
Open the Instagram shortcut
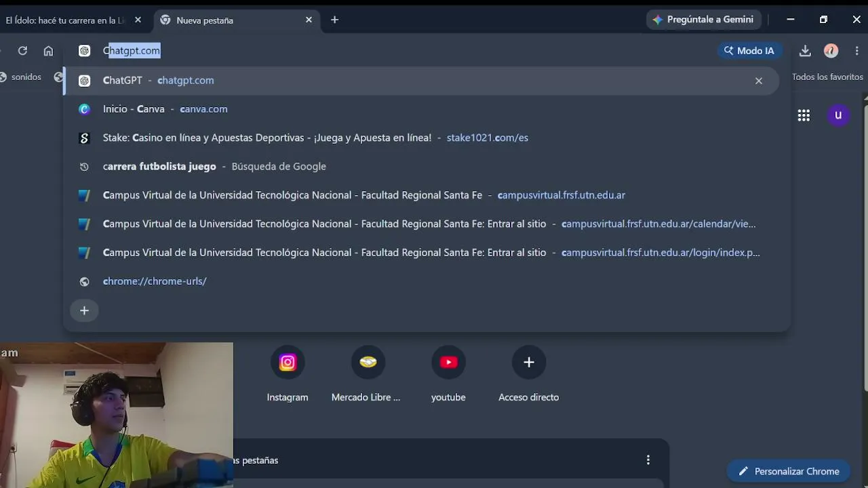click(288, 373)
